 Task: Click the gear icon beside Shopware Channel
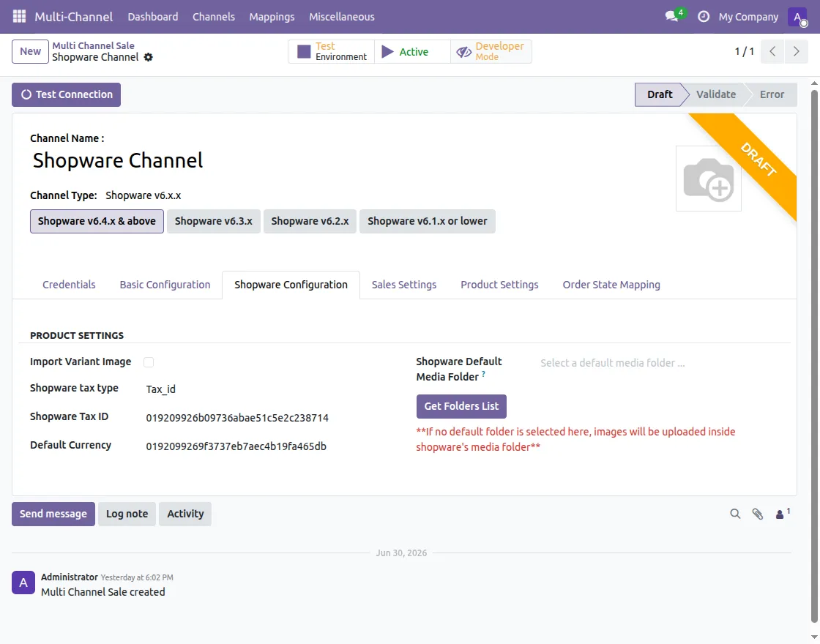click(x=149, y=57)
